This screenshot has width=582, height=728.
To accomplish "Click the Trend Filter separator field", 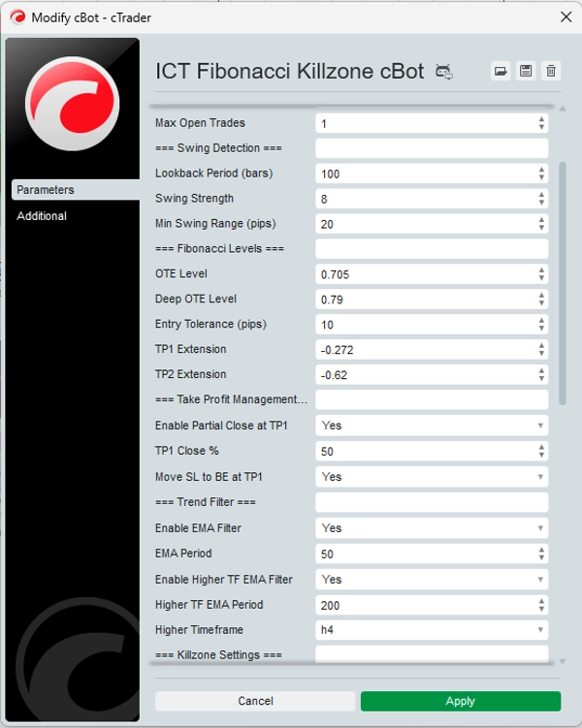I will 432,502.
